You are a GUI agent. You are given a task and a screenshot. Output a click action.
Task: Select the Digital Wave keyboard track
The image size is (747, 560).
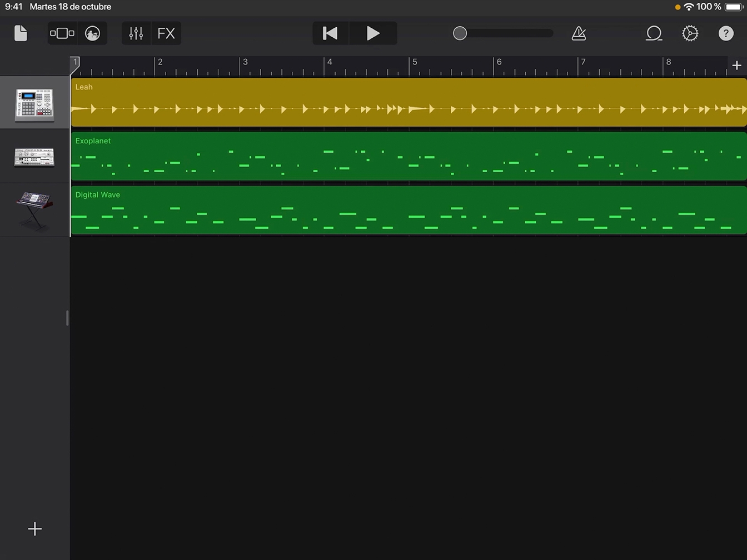click(x=34, y=211)
